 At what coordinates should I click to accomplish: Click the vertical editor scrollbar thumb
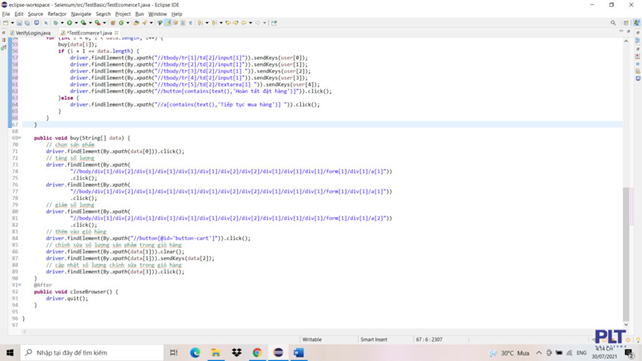(x=626, y=254)
